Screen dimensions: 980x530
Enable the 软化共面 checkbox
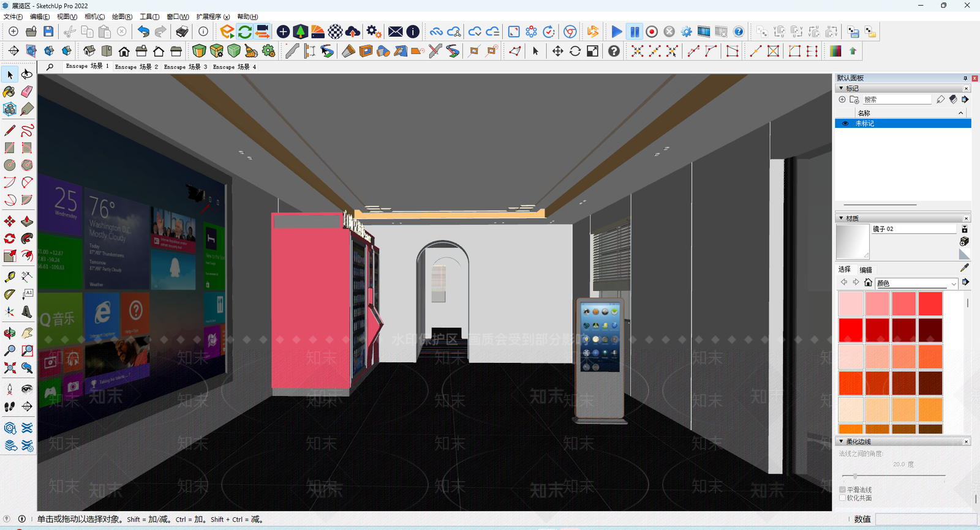tap(843, 498)
